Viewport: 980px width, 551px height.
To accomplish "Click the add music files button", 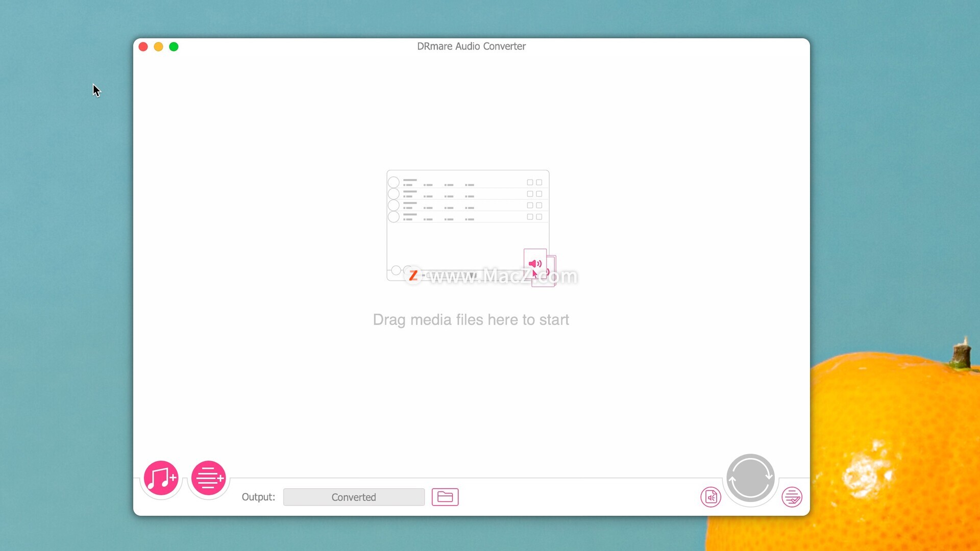I will point(161,478).
